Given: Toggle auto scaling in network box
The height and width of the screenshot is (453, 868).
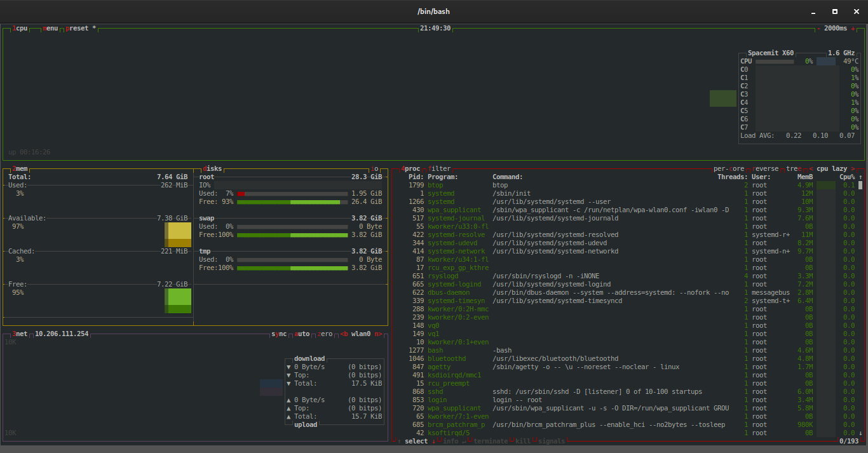Looking at the screenshot, I should 302,334.
